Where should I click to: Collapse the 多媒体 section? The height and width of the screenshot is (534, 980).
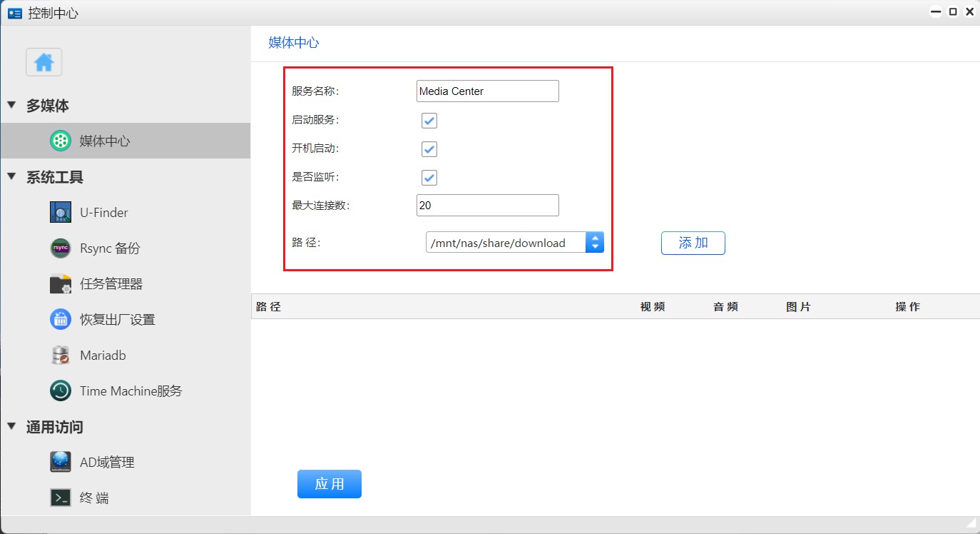[x=11, y=105]
